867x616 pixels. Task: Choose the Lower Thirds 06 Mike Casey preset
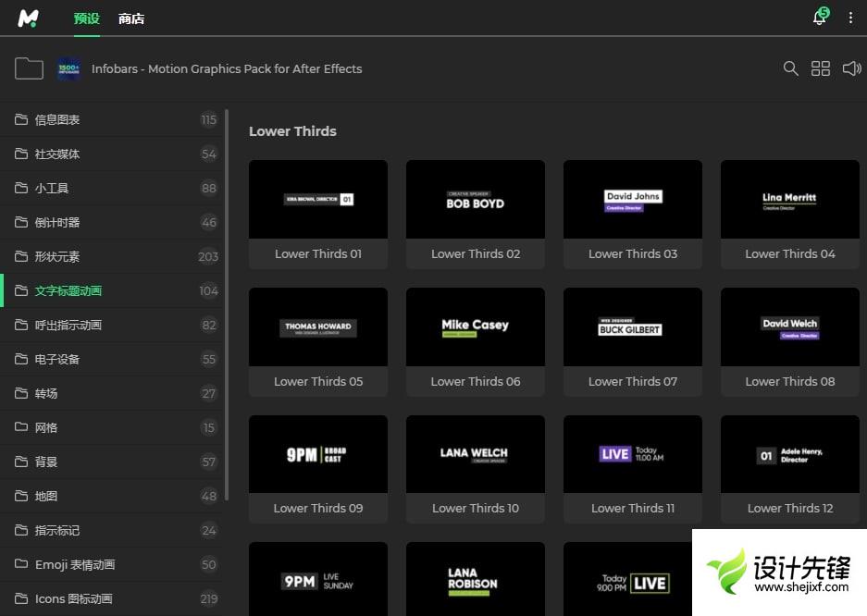click(x=476, y=326)
